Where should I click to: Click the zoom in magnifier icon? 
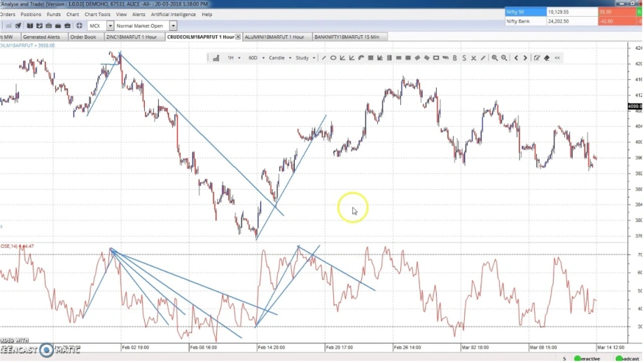point(494,58)
